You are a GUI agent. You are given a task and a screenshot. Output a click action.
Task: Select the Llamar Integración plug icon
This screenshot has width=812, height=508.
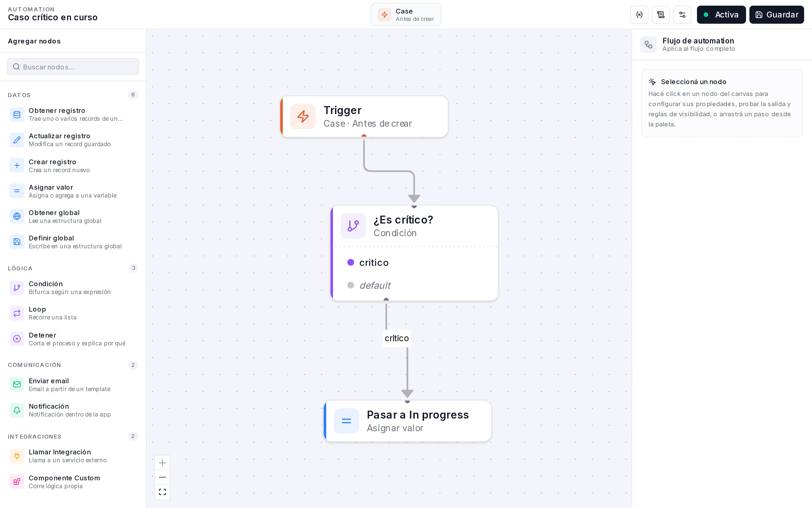point(17,456)
